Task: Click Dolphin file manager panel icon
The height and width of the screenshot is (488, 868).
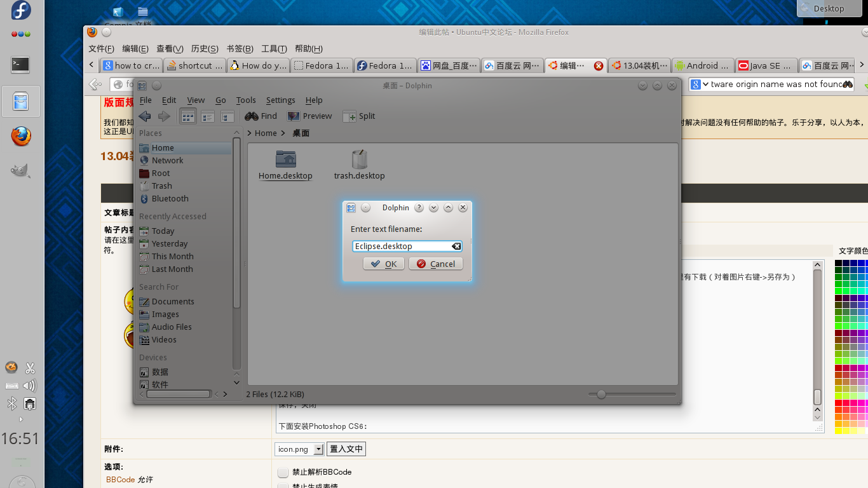Action: coord(21,102)
